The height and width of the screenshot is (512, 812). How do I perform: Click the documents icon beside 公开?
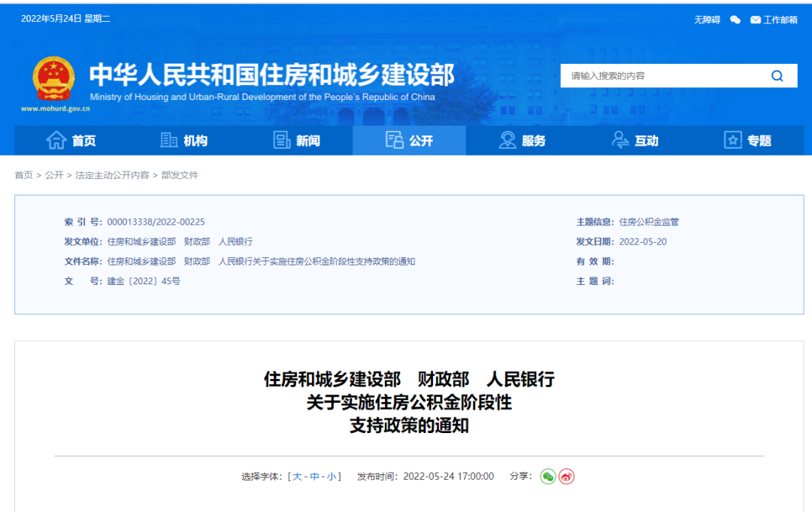coord(394,140)
